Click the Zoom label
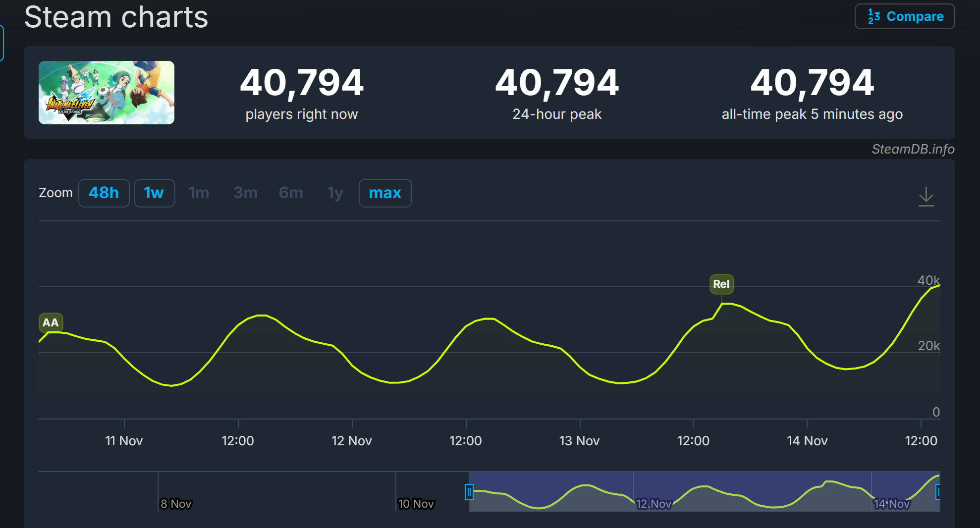 (x=55, y=193)
